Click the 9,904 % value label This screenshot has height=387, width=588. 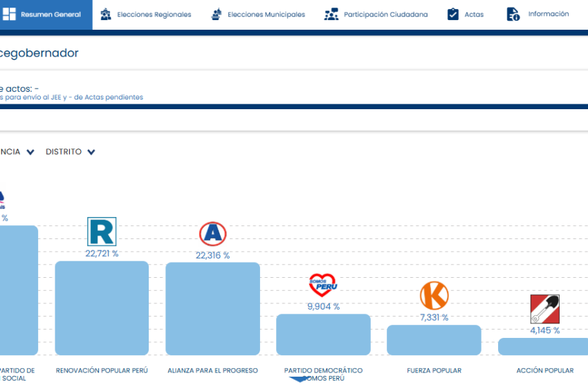click(323, 306)
